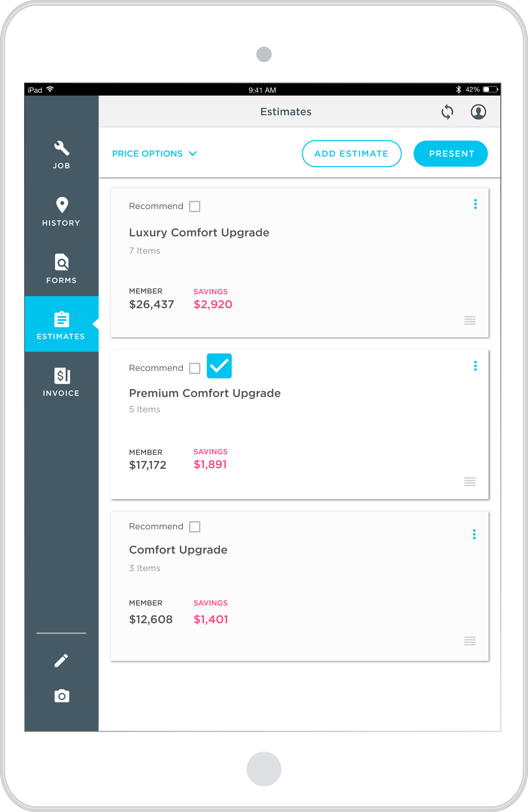Check Recommend for Luxury Comfort Upgrade
The width and height of the screenshot is (528, 812).
click(x=195, y=206)
